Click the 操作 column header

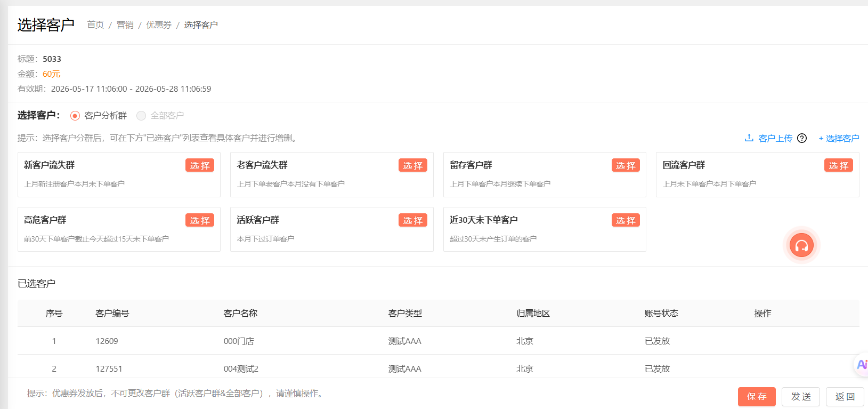coord(762,314)
